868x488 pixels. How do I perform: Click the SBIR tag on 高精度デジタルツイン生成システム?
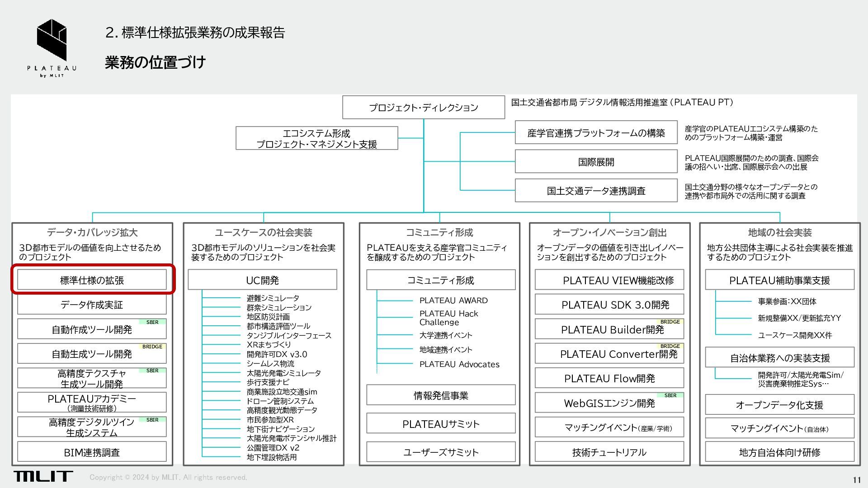pyautogui.click(x=152, y=420)
